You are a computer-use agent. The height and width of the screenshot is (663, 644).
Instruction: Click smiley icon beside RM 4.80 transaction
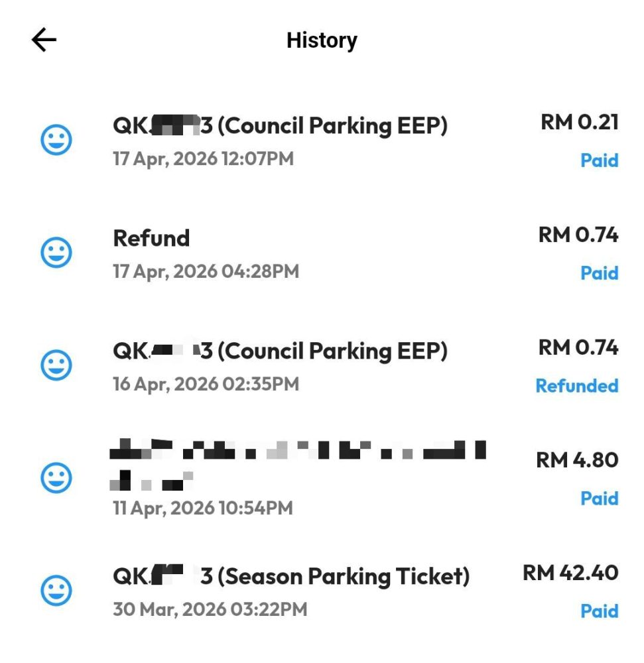[x=57, y=478]
